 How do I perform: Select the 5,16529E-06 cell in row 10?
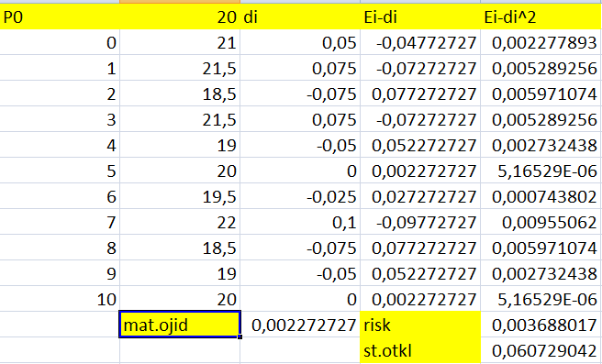tap(541, 299)
